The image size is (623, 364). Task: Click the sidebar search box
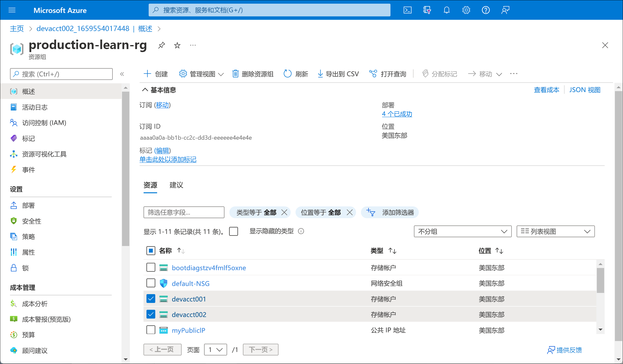tap(61, 74)
